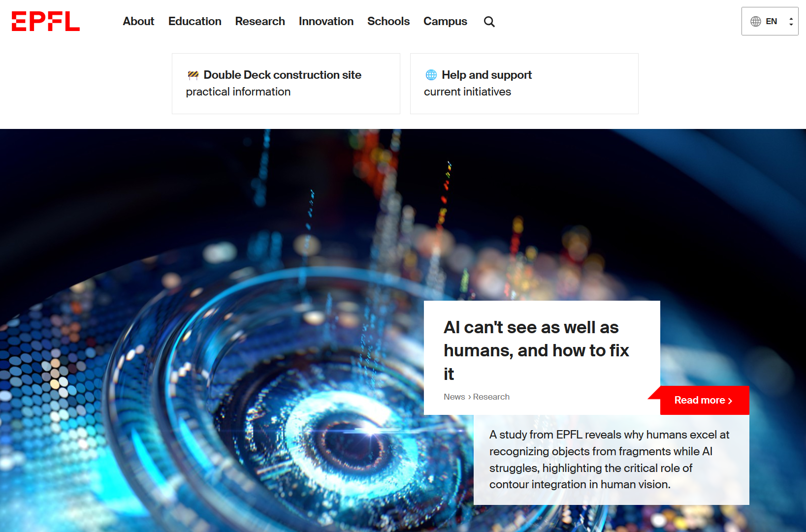Click 'practical information' text

[x=238, y=92]
